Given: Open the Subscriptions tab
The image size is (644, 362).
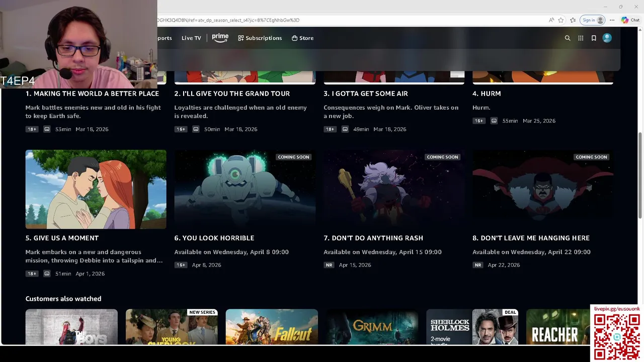Looking at the screenshot, I should tap(260, 38).
